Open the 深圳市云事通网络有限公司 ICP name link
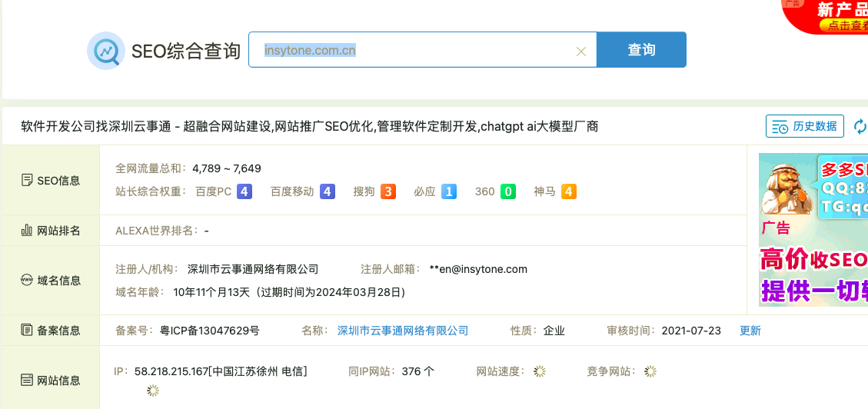 (x=403, y=331)
